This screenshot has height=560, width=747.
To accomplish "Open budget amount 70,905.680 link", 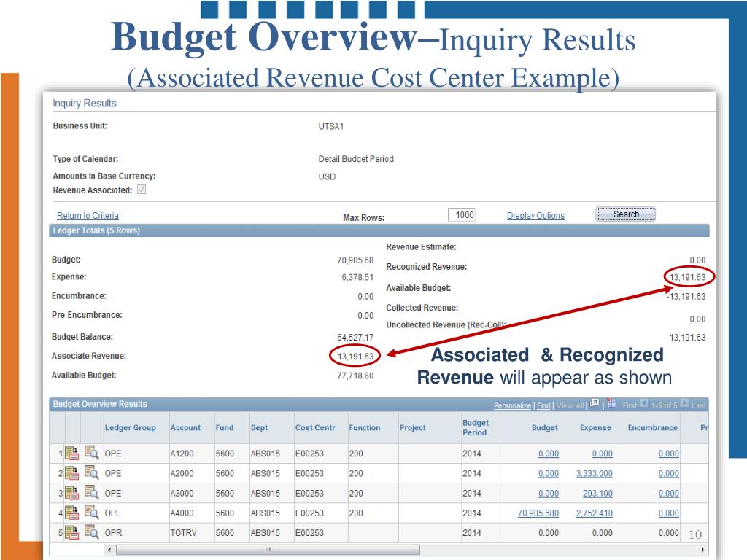I will tap(538, 513).
